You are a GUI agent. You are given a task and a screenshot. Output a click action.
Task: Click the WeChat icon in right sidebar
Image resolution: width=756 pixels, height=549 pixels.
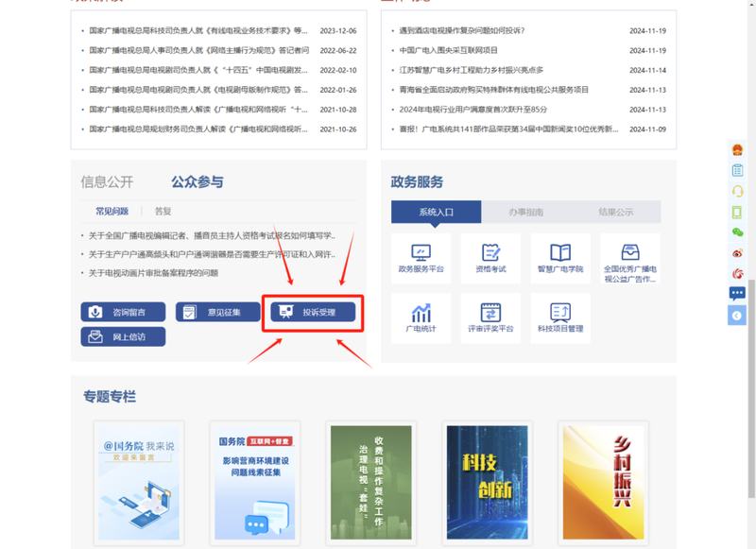click(x=737, y=232)
